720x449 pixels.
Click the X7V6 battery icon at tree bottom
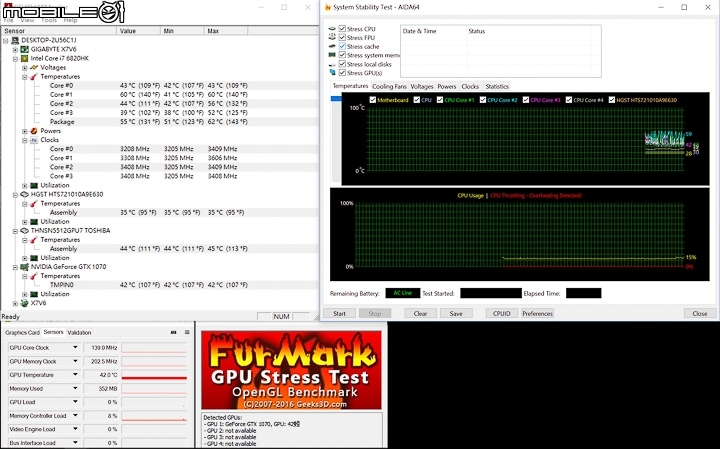24,303
